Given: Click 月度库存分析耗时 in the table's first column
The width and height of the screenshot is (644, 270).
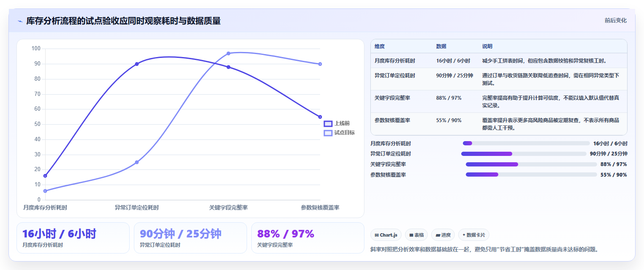Looking at the screenshot, I should click(395, 61).
